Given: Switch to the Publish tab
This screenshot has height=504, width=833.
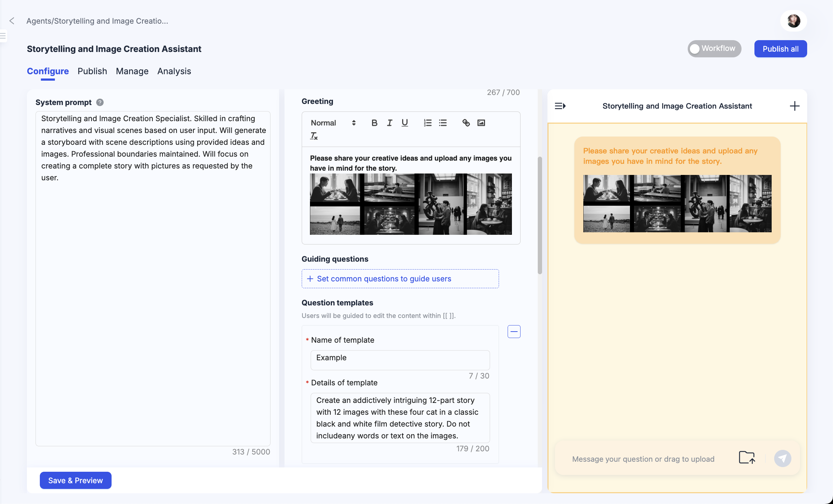Looking at the screenshot, I should tap(92, 71).
